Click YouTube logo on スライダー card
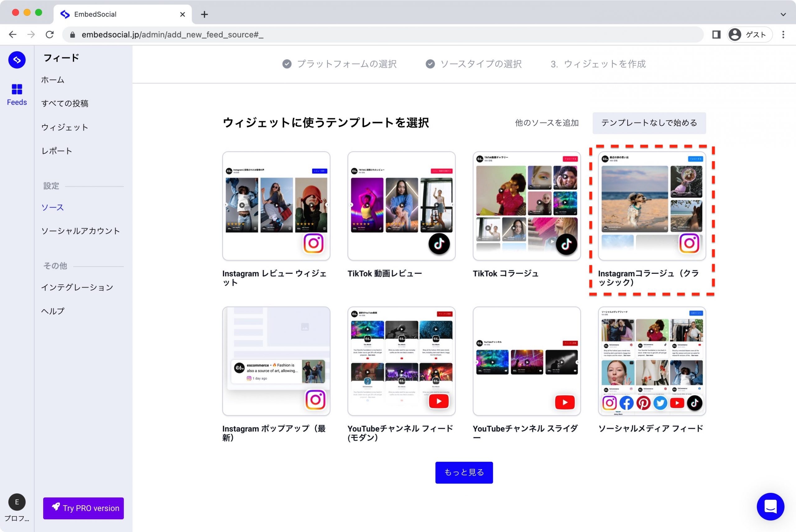 (565, 402)
